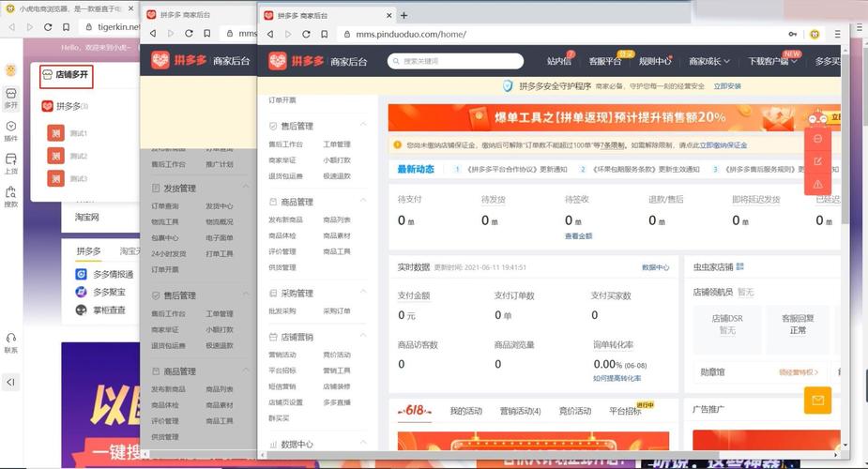This screenshot has width=868, height=469.
Task: Collapse 售后管理 section in middle window
Action: pos(245,294)
